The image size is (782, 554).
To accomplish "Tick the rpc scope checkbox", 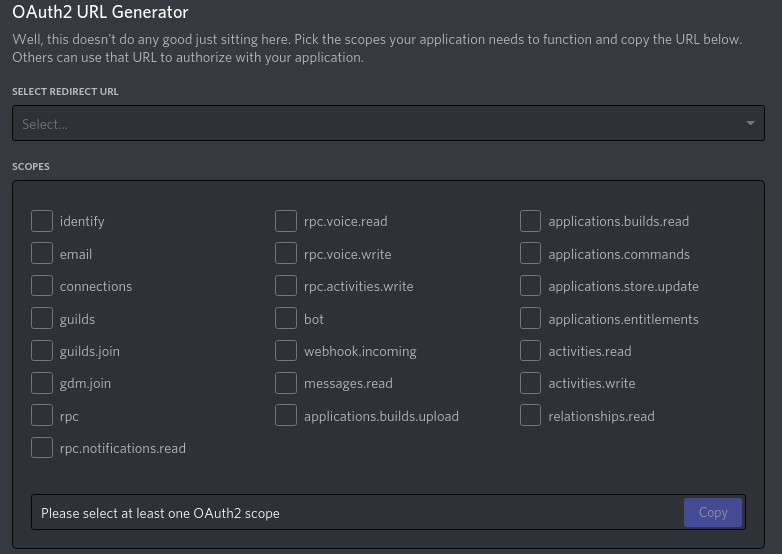I will pos(42,415).
